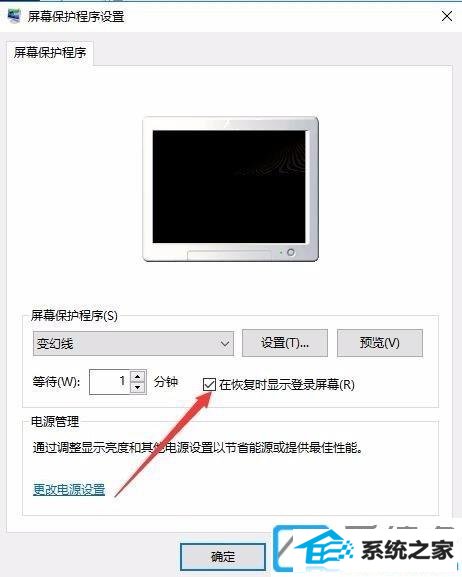Uncheck 在恢复时显示登录屏幕 checkbox

point(209,385)
